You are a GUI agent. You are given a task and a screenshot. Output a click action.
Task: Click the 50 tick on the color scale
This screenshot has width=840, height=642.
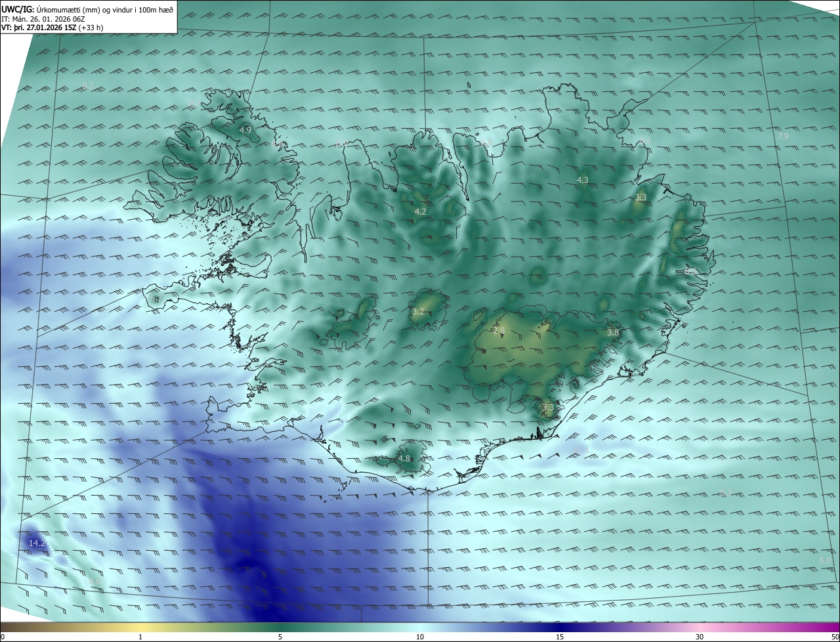click(835, 637)
